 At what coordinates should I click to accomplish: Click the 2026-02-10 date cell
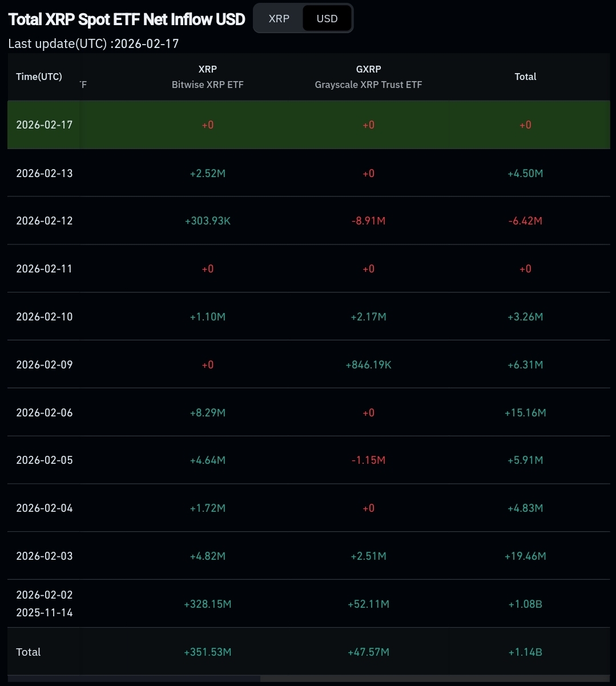(x=45, y=317)
